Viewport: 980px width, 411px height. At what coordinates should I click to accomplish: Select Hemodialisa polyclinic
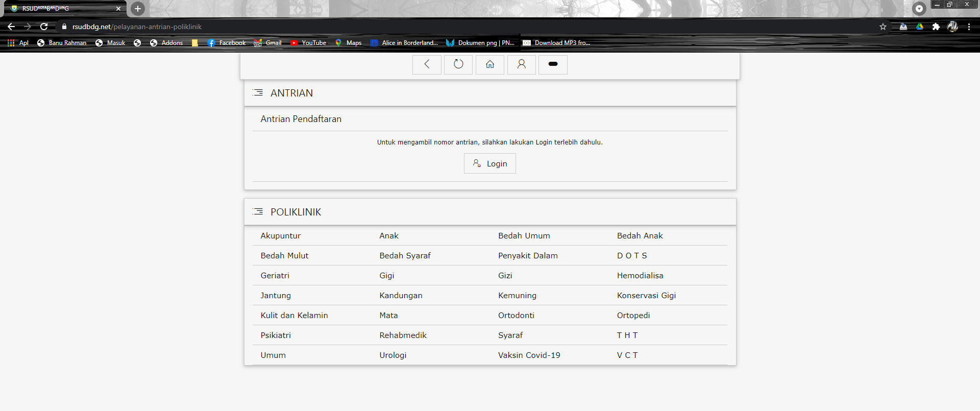640,276
